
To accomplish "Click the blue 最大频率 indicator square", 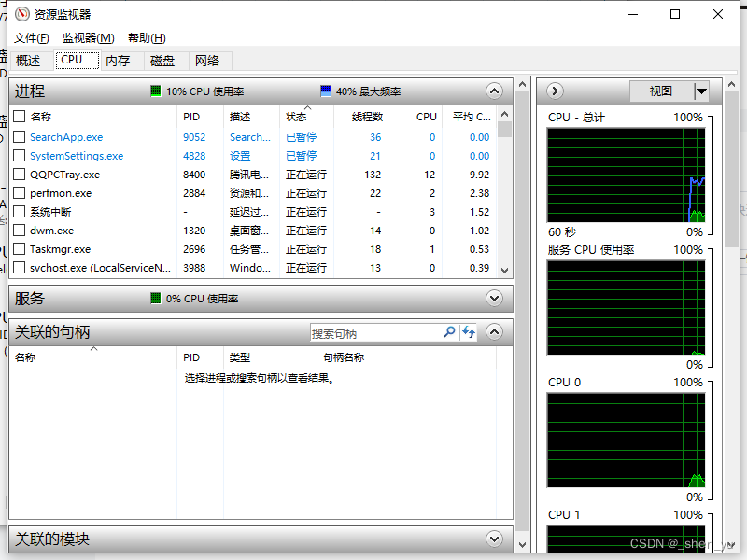I will tap(326, 91).
